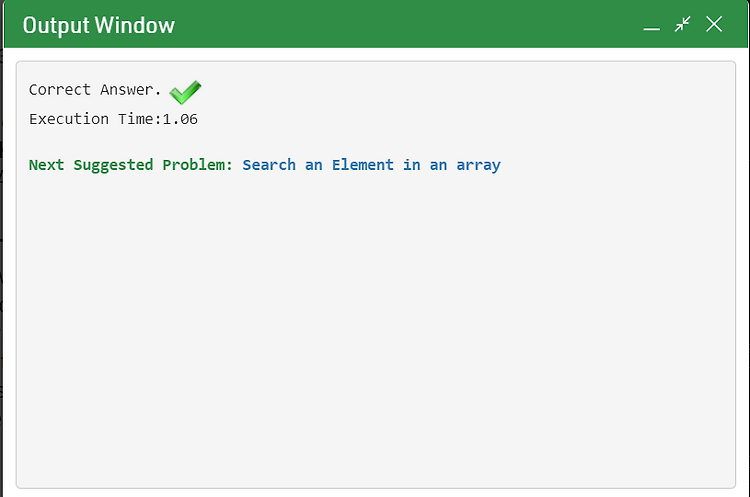This screenshot has width=750, height=497.
Task: Click the word Search in the suggested problem link
Action: coord(269,165)
